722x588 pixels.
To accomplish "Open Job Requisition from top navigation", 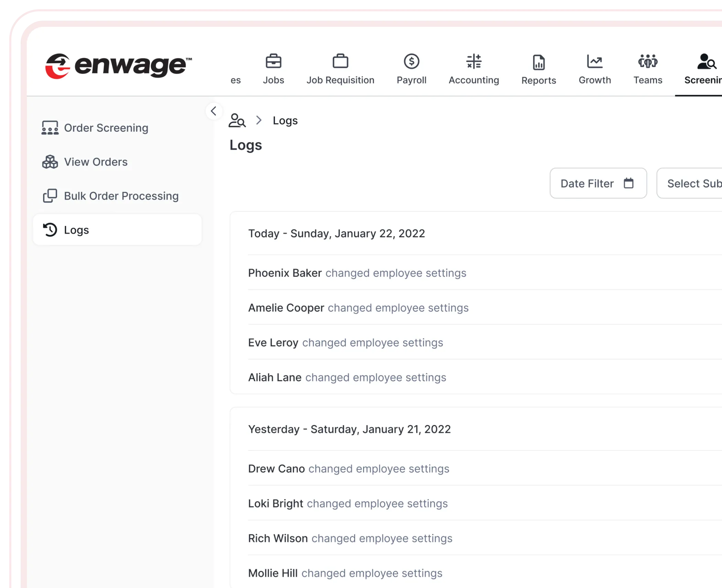I will pos(340,69).
